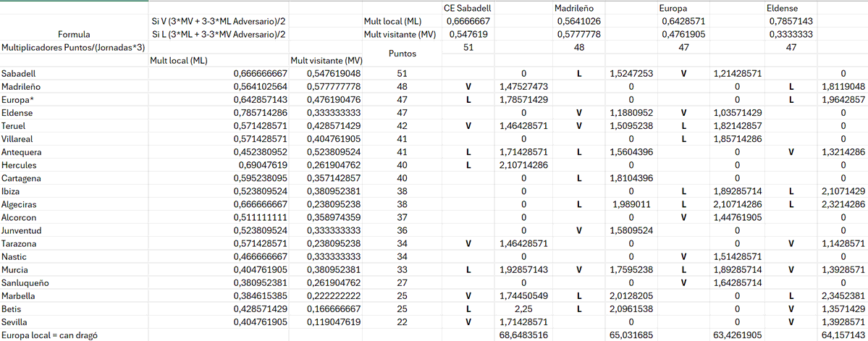Select the value 0,119047619 in Sevilla row
Image resolution: width=868 pixels, height=341 pixels.
coord(326,322)
